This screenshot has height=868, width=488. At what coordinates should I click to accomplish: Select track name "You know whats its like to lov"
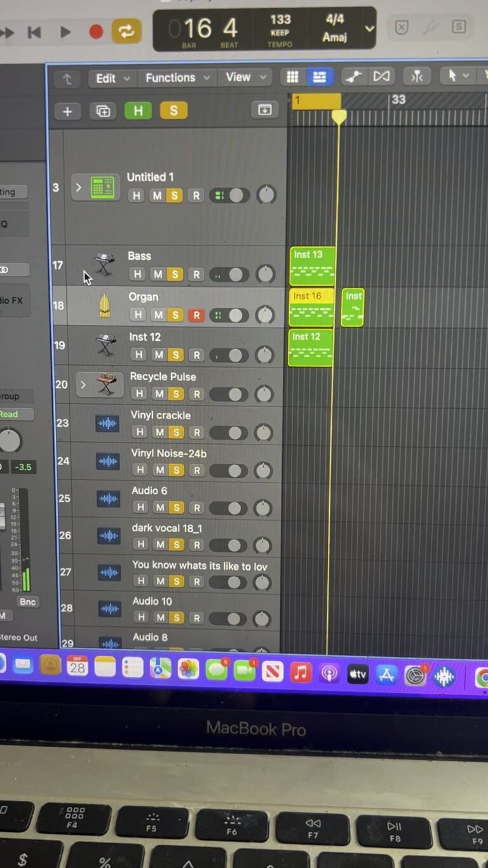pyautogui.click(x=200, y=565)
